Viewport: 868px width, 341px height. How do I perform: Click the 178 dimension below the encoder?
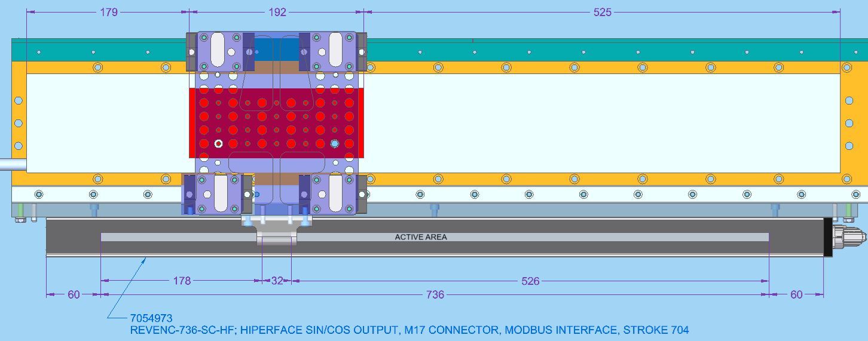[x=181, y=281]
